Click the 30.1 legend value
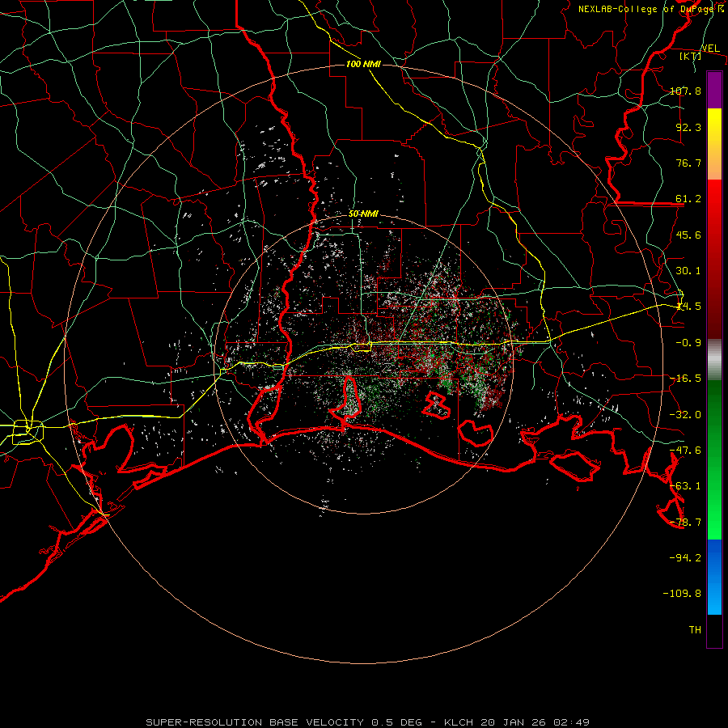 688,271
